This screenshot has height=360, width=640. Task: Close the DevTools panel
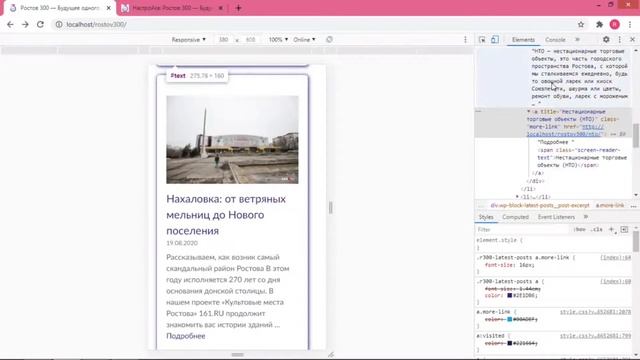632,40
